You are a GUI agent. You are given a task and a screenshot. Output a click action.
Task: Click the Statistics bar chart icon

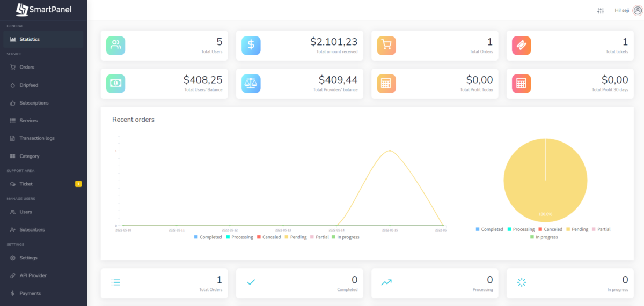13,39
